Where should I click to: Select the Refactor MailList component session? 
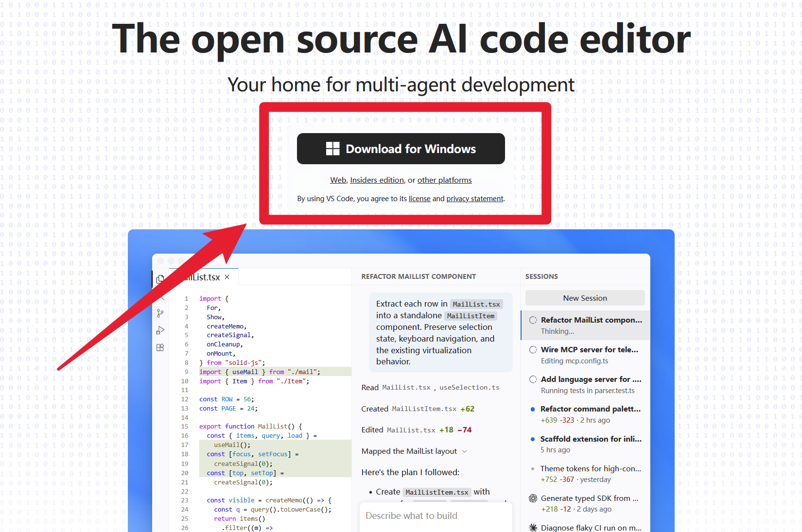pyautogui.click(x=585, y=326)
